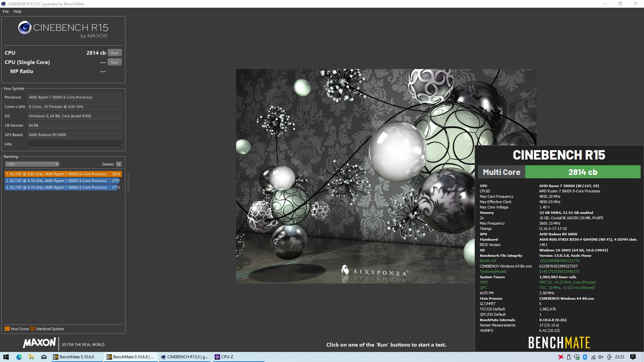The height and width of the screenshot is (362, 644).
Task: Click the BENCHMATE logo in overlay
Action: tap(559, 343)
